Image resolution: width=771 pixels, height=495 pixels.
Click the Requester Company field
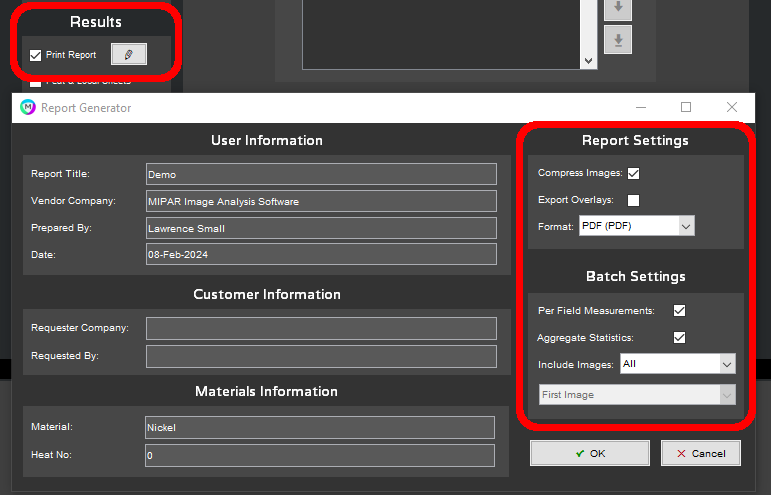[x=321, y=328]
